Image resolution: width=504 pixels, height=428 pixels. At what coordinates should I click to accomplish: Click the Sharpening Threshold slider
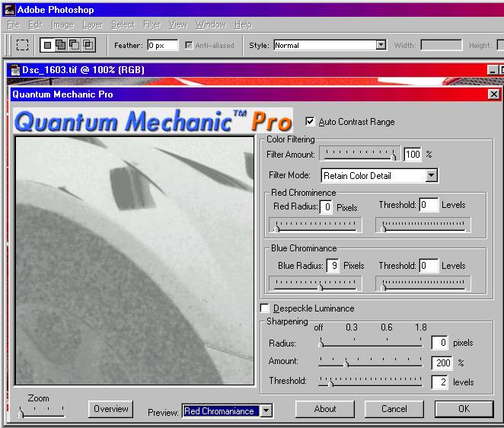coord(371,382)
